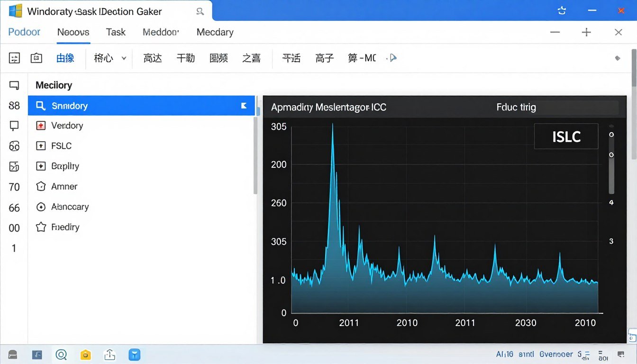Open the Fduc tirig selector on the chart header
This screenshot has width=637, height=364.
[516, 107]
